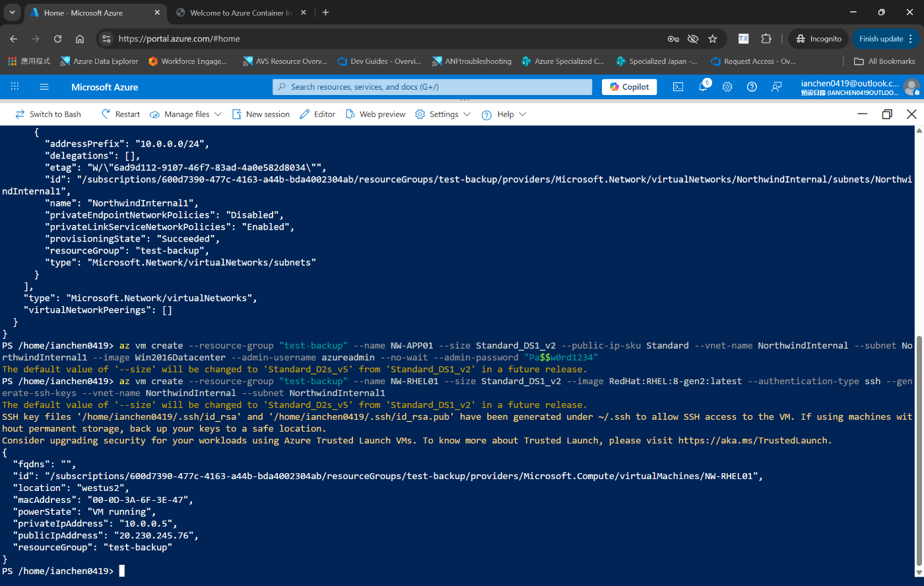Click the terminal scrollbar up arrow
The width and height of the screenshot is (924, 586).
[919, 130]
